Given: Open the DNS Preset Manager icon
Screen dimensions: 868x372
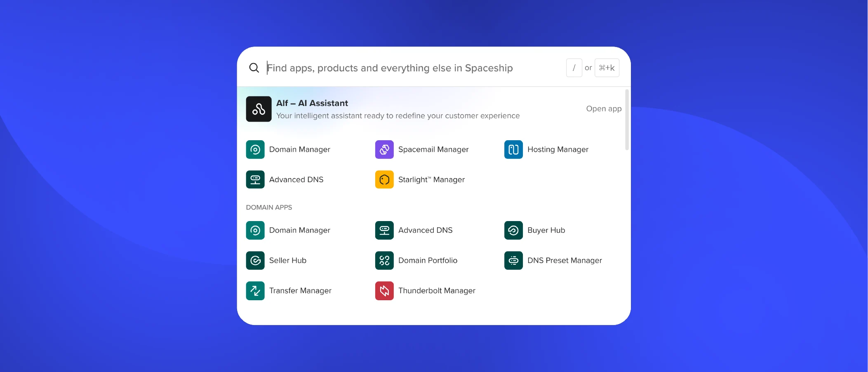Looking at the screenshot, I should [x=513, y=260].
